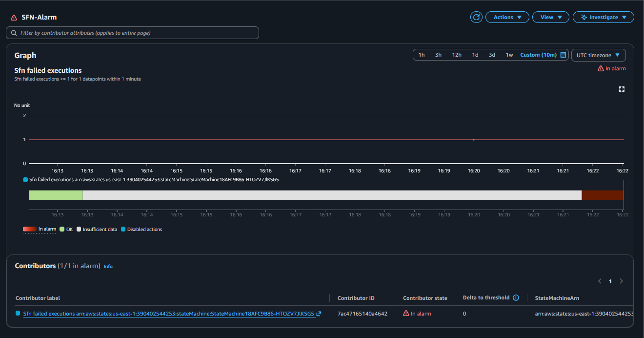Screen dimensions: 644x338
Task: Open the UTC timezone dropdown
Action: tap(598, 55)
